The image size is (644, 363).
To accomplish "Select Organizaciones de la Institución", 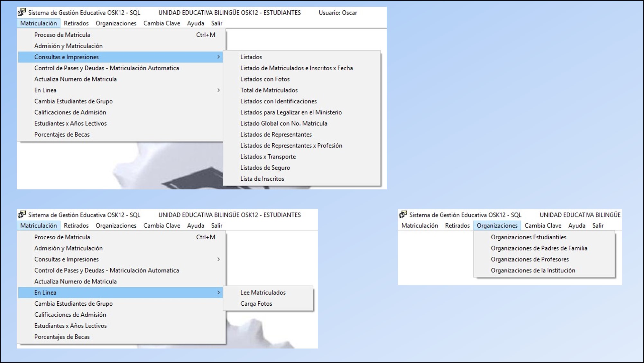I will click(x=533, y=271).
